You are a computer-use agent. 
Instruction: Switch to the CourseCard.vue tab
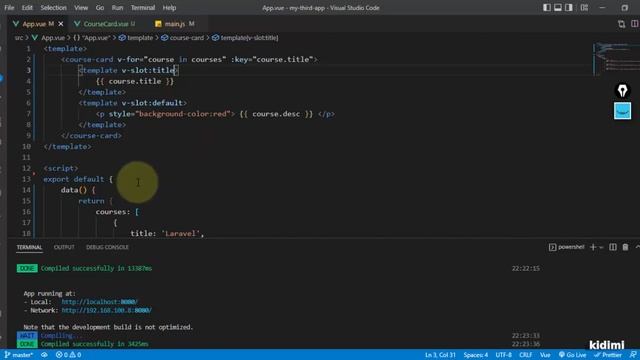tap(105, 24)
